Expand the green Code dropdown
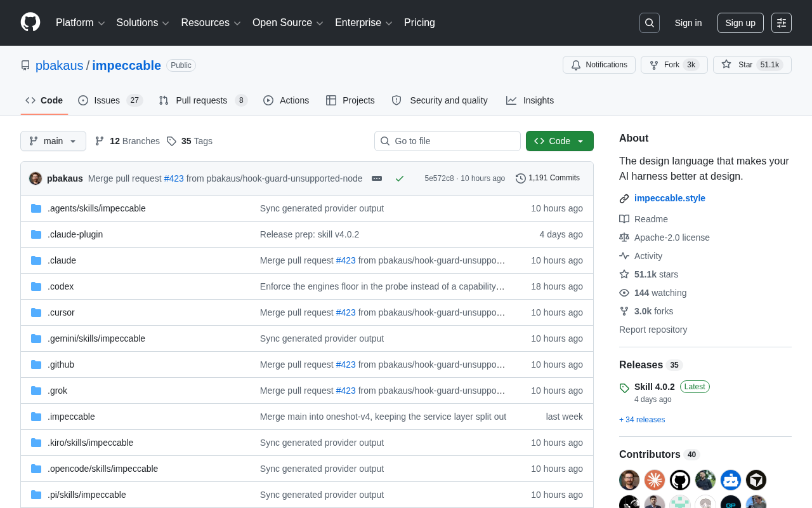 (x=560, y=141)
